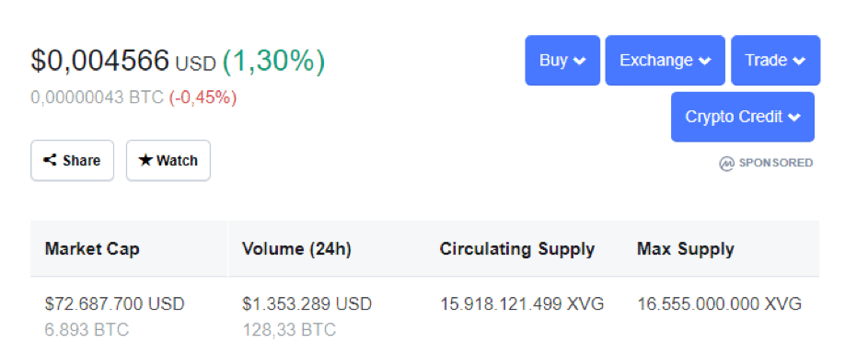Click the Share button
Viewport: 868px width, 342px height.
(x=73, y=160)
